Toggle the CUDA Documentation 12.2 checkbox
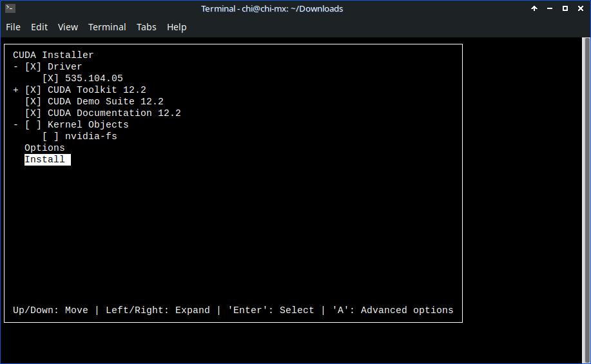 [x=33, y=113]
